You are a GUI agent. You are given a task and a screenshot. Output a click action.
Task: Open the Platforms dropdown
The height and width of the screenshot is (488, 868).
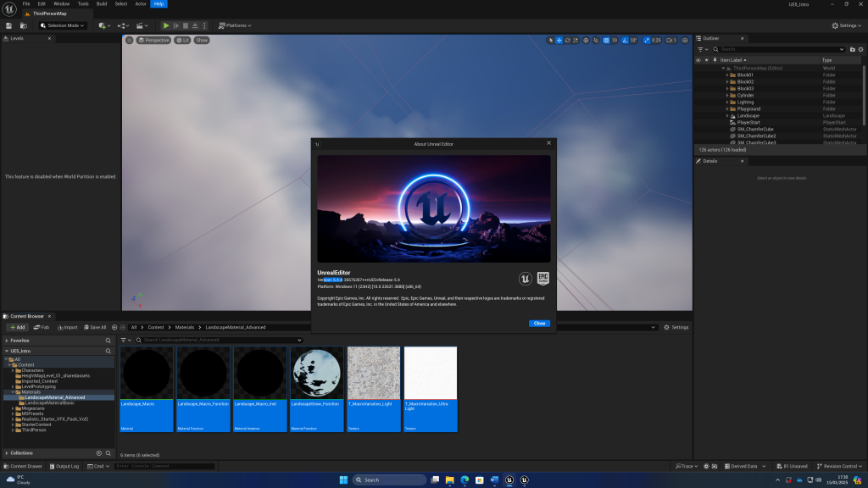click(x=235, y=25)
